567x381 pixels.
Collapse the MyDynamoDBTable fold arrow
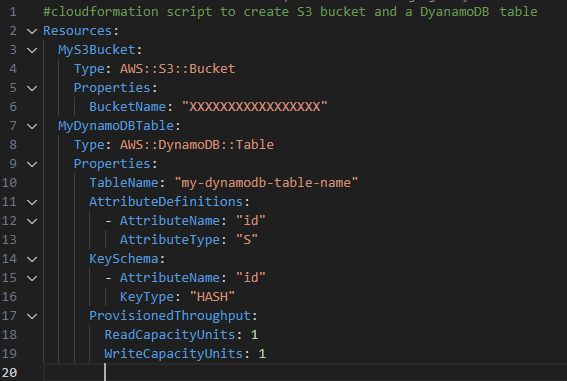pyautogui.click(x=32, y=127)
